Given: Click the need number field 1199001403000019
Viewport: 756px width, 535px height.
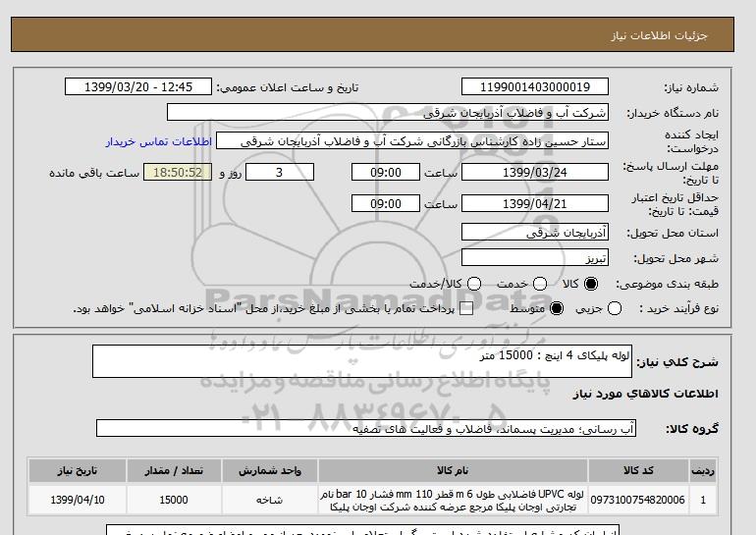Looking at the screenshot, I should (x=535, y=86).
